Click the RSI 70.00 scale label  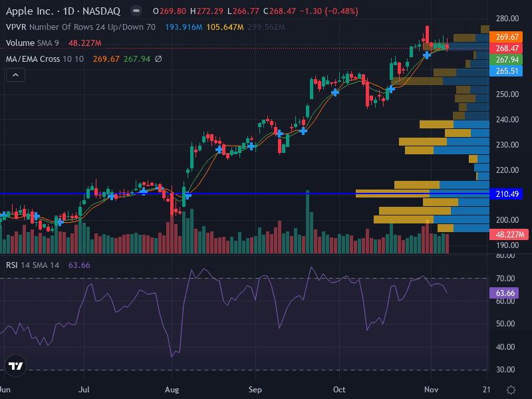point(505,279)
